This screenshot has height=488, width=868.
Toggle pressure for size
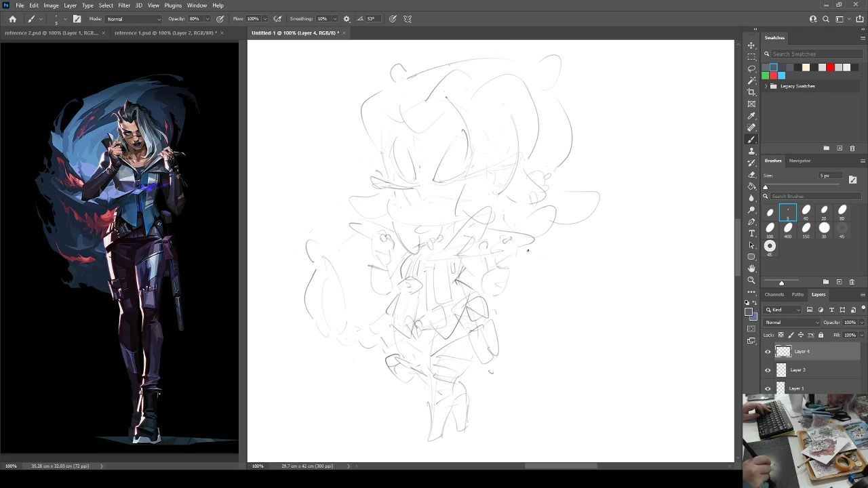click(393, 19)
